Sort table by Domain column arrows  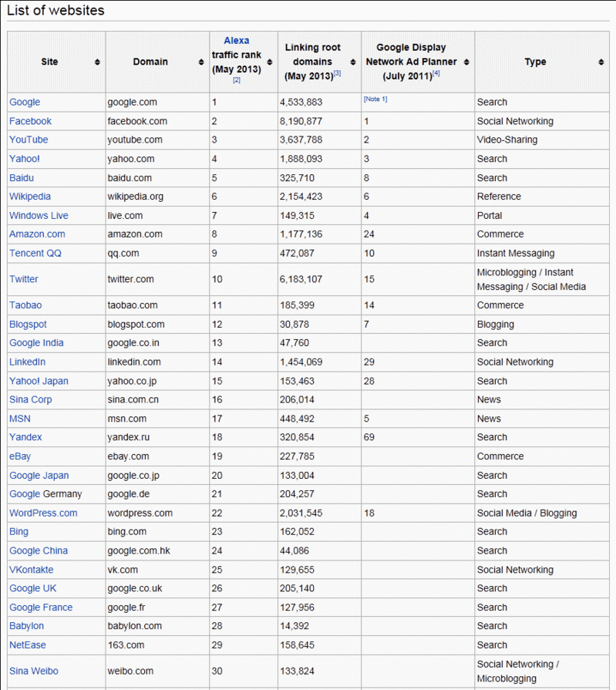[200, 62]
